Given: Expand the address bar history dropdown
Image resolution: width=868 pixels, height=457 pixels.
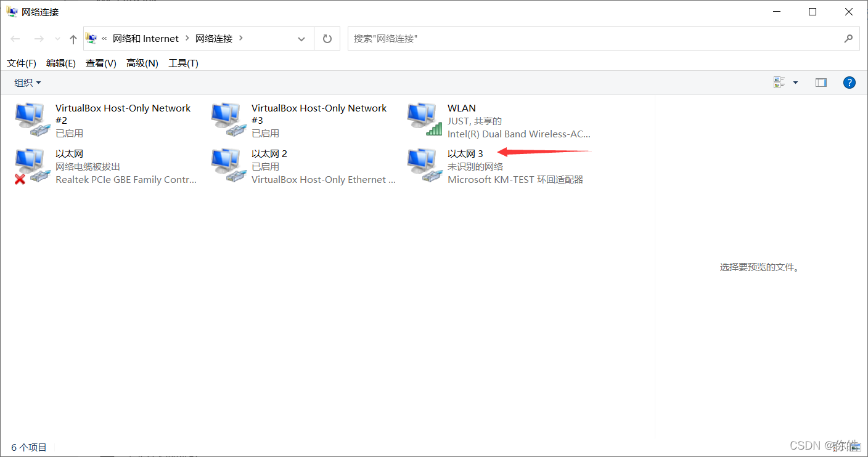Looking at the screenshot, I should pyautogui.click(x=301, y=38).
